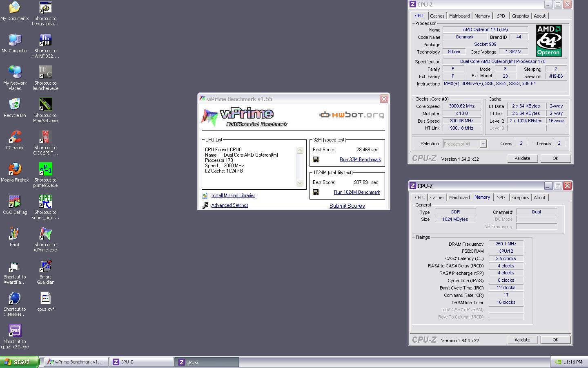588x368 pixels.
Task: Select Shortcut to prime95.exe icon
Action: click(45, 175)
